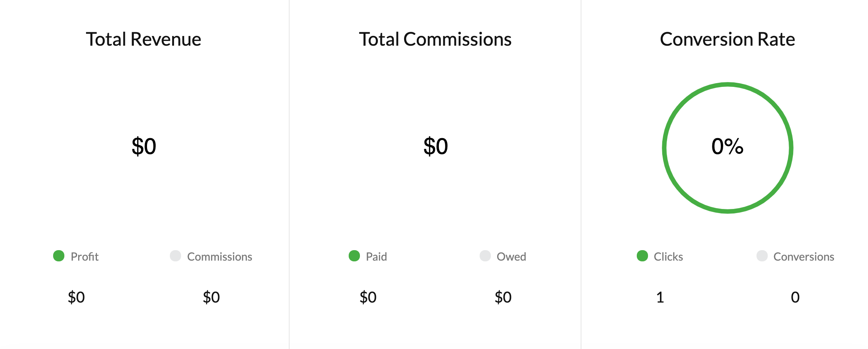Toggle the Commissions legend label under Revenue
The height and width of the screenshot is (349, 868).
point(220,257)
